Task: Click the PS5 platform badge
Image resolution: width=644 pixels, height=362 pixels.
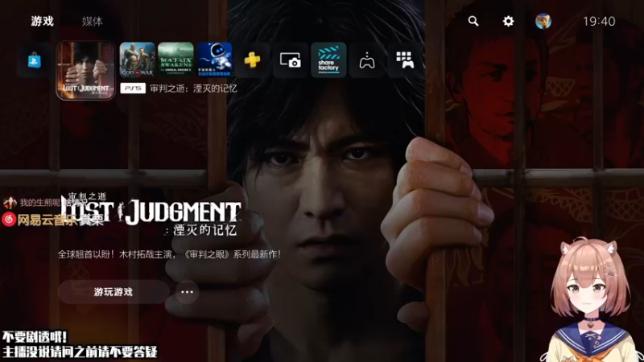Action: (x=133, y=88)
